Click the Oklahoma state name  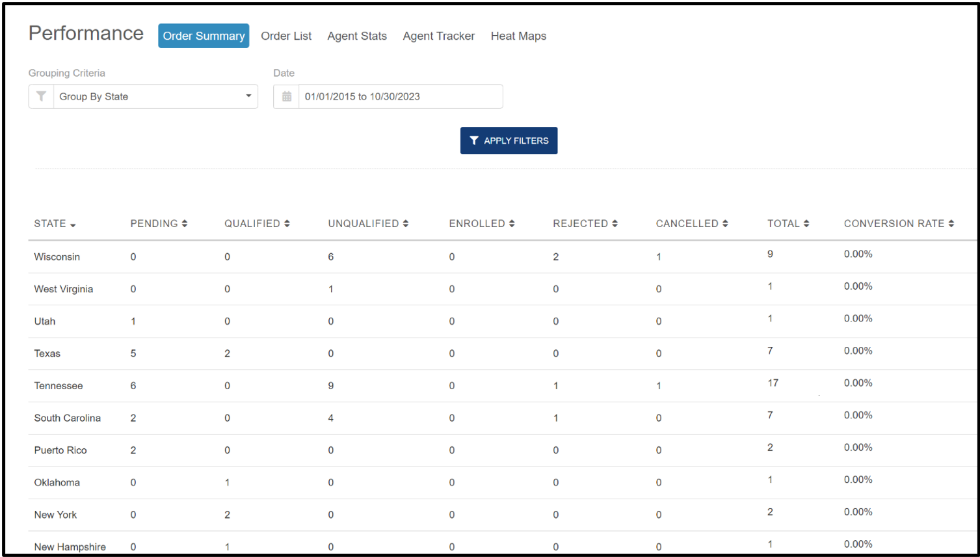57,482
